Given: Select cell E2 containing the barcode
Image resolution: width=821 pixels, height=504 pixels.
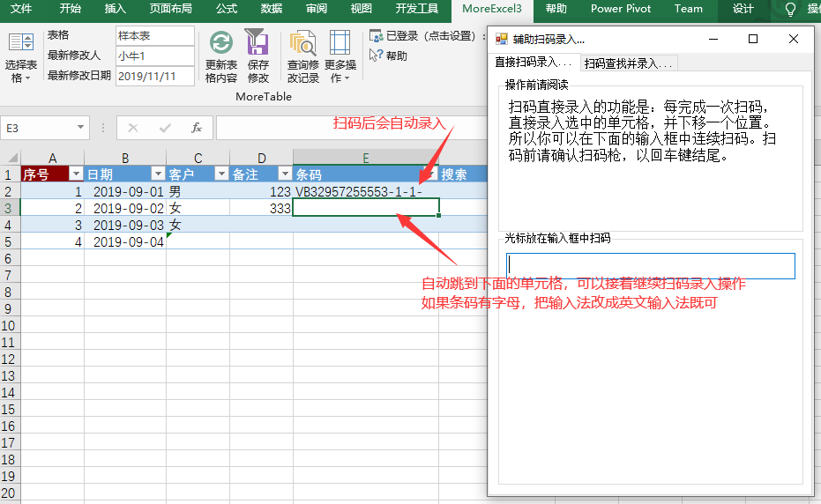Looking at the screenshot, I should 365,191.
